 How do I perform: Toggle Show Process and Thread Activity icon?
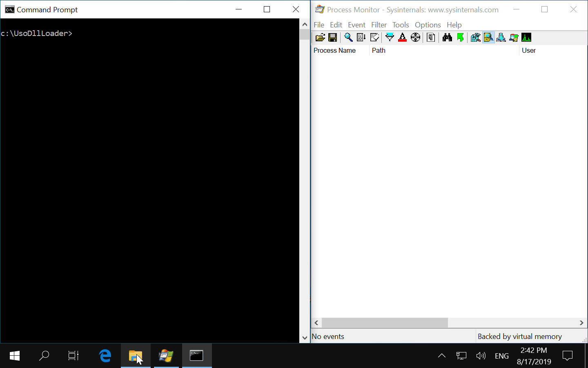[514, 38]
